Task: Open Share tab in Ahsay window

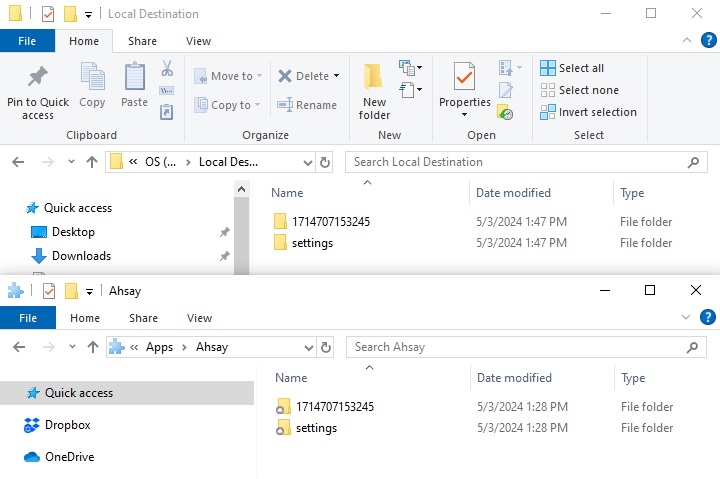Action: click(143, 318)
